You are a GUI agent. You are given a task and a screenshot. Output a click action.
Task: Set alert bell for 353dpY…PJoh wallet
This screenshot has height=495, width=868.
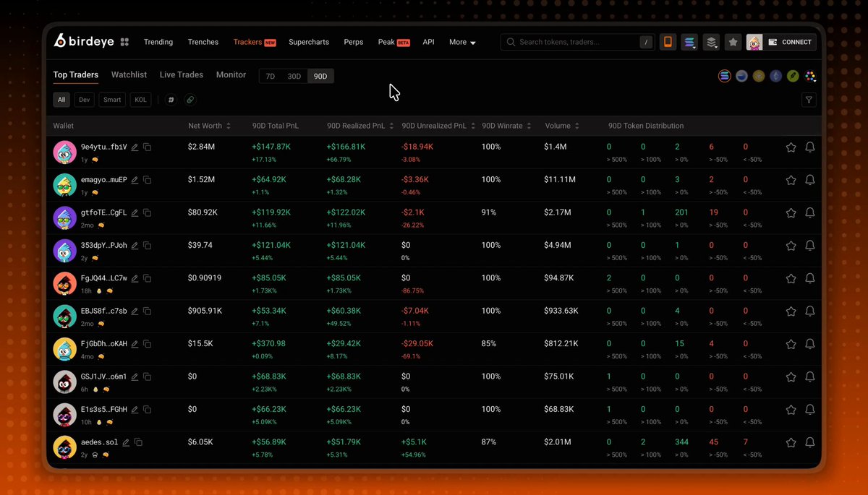[810, 246]
